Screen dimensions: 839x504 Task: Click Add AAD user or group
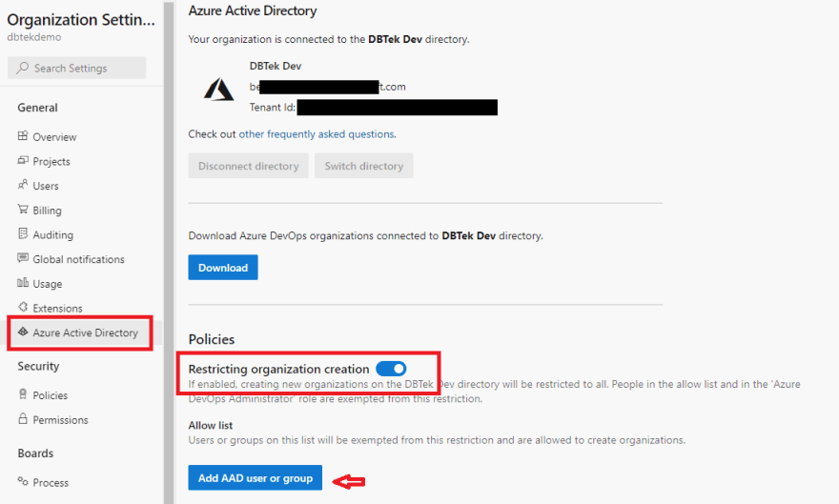tap(256, 478)
